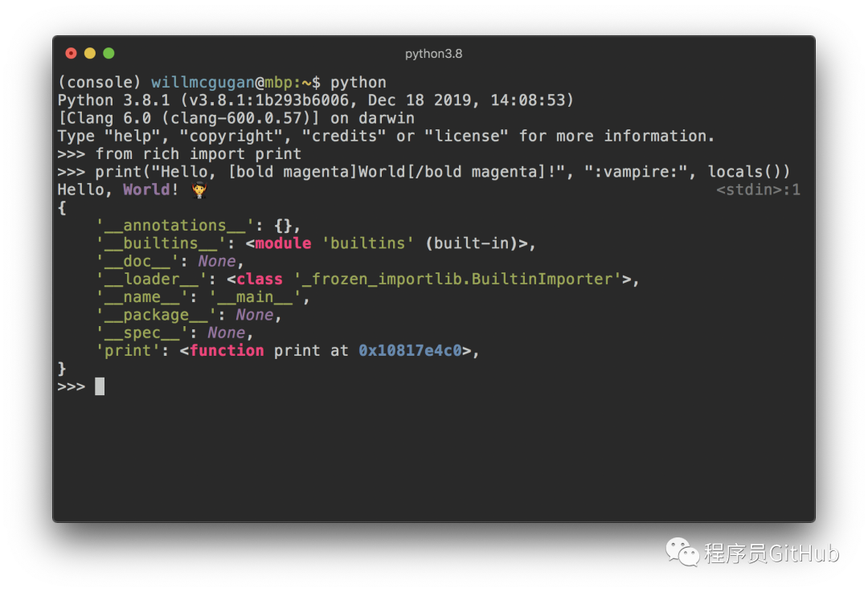Image resolution: width=868 pixels, height=592 pixels.
Task: Click the 'print' dictionary key
Action: coord(128,351)
